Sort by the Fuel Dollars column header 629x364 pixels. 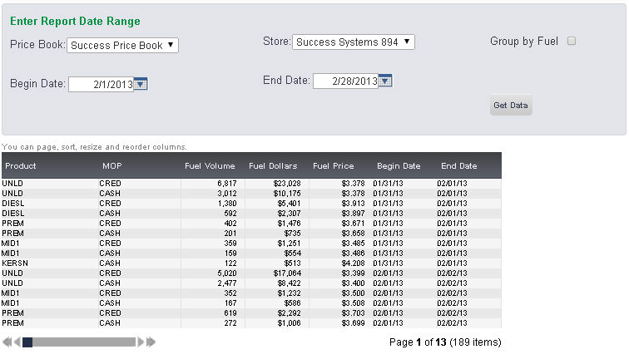click(x=275, y=166)
